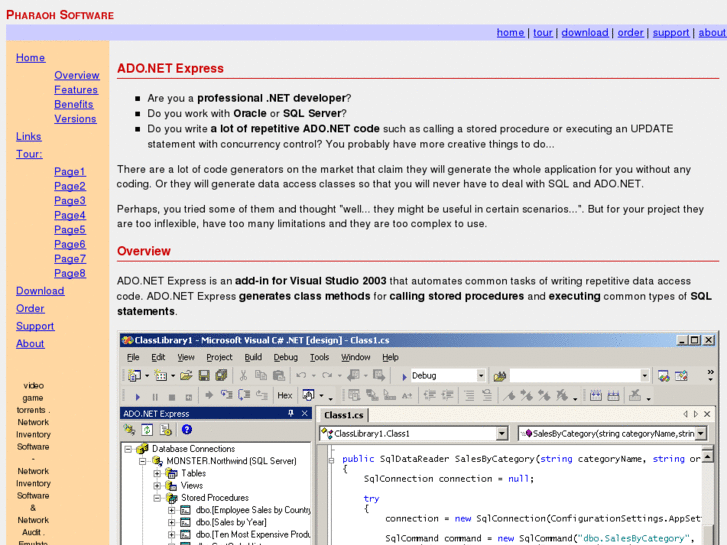Go to tour Page5 link
Image resolution: width=727 pixels, height=545 pixels.
coord(70,230)
